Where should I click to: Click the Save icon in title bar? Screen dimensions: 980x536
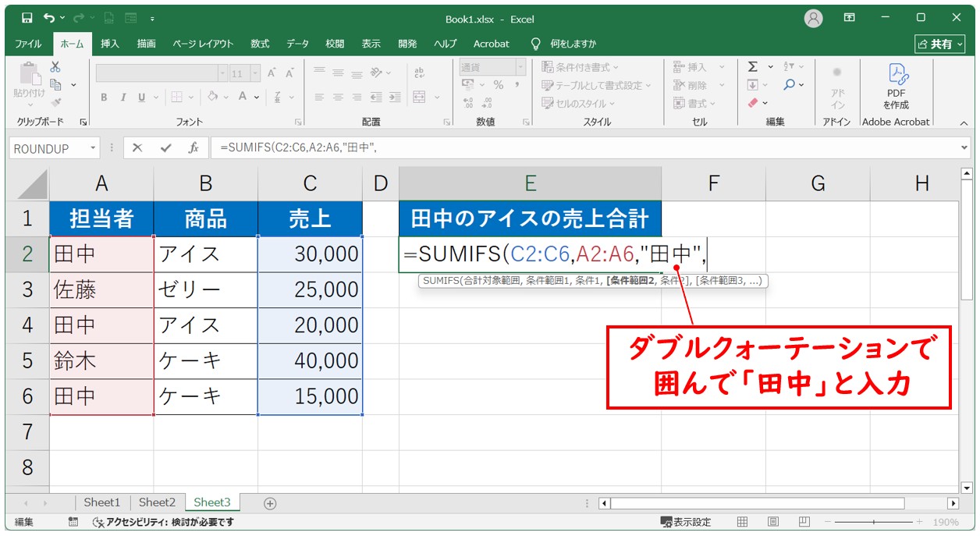click(x=27, y=18)
